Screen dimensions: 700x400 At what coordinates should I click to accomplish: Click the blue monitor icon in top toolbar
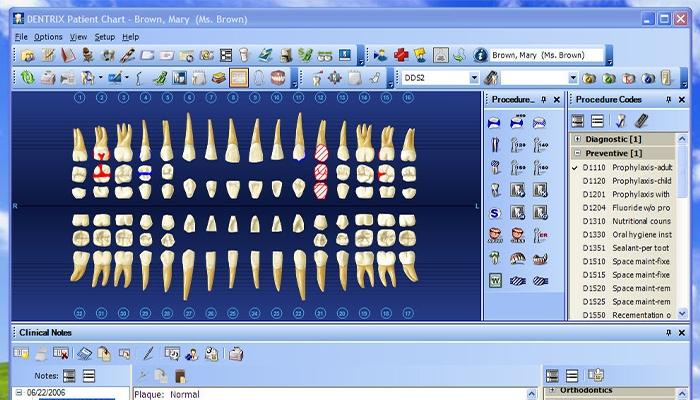pyautogui.click(x=345, y=55)
